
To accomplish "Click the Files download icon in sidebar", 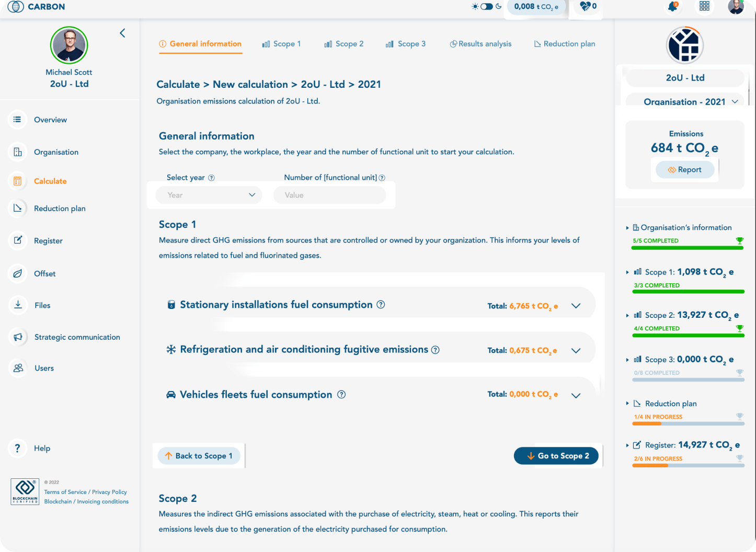I will (x=17, y=305).
